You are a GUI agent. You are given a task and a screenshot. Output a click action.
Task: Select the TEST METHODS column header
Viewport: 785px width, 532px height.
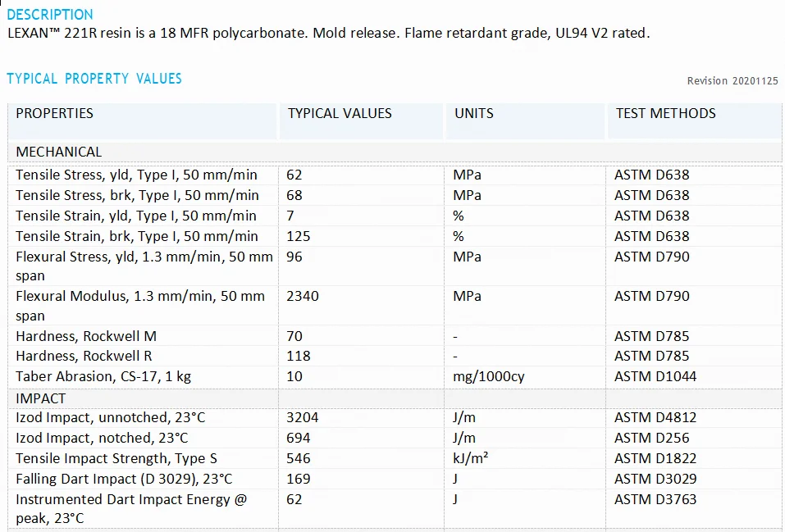tap(665, 114)
